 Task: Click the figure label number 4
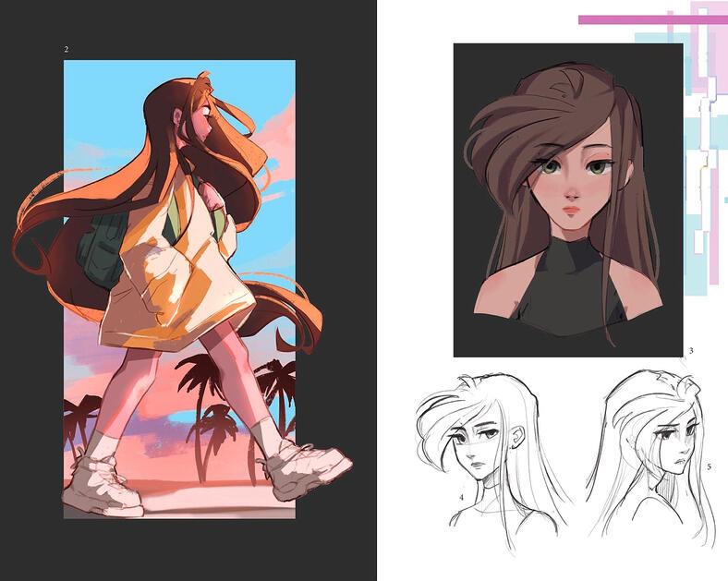point(461,498)
